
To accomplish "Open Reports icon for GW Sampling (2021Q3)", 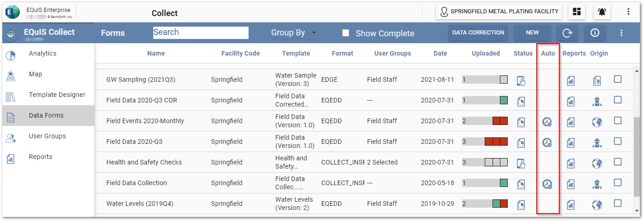I will click(571, 80).
